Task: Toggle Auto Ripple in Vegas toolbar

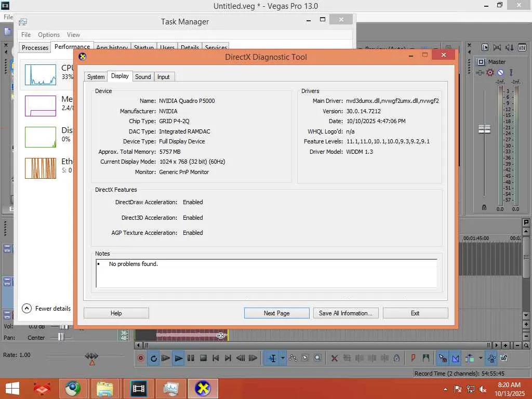Action: [470, 358]
